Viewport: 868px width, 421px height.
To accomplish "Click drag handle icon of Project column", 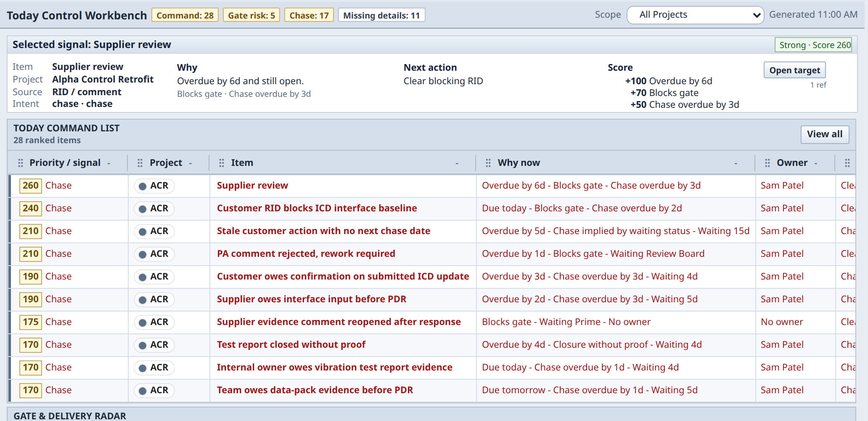I will point(140,163).
